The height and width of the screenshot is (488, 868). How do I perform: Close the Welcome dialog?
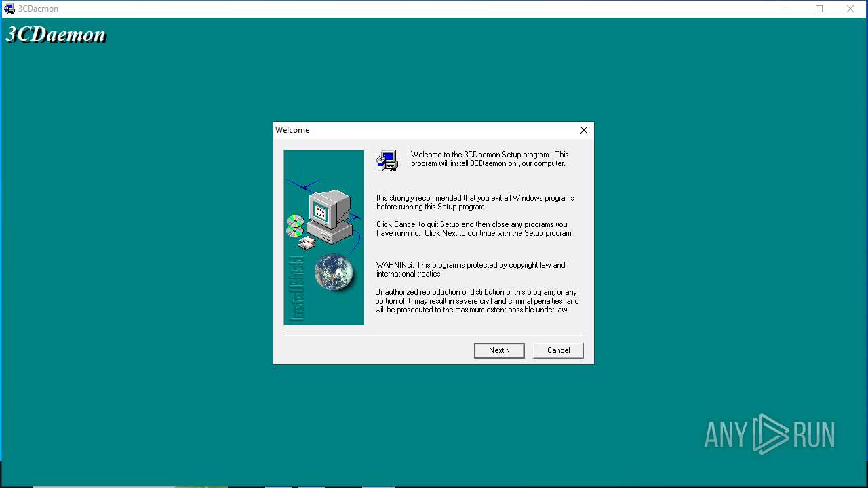pos(584,130)
